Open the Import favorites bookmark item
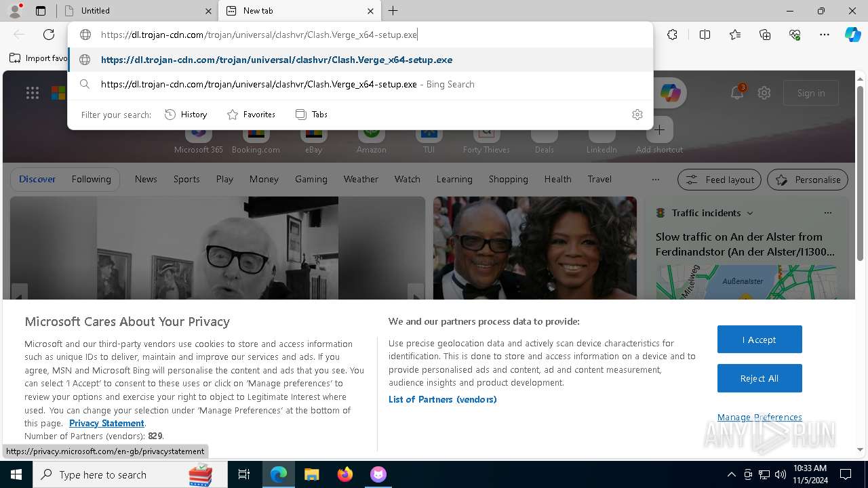The width and height of the screenshot is (868, 488). pyautogui.click(x=38, y=58)
